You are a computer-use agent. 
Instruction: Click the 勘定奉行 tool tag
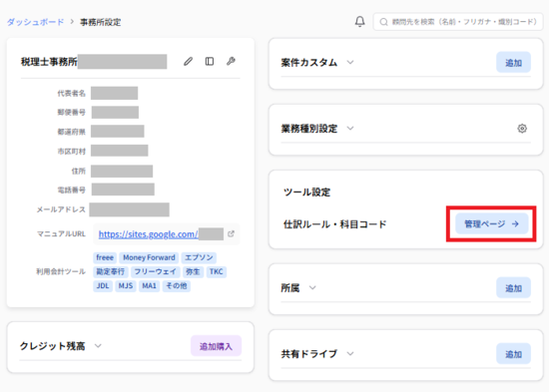pyautogui.click(x=111, y=272)
